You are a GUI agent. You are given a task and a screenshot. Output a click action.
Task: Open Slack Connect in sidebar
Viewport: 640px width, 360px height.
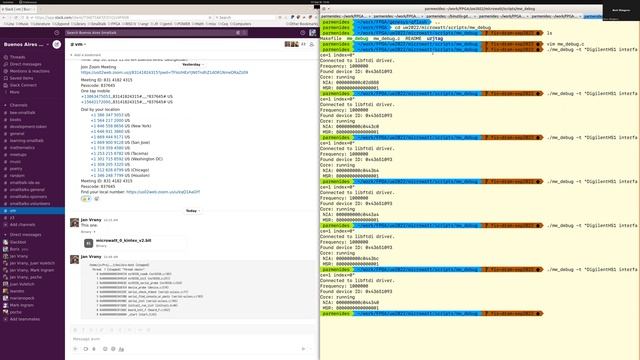pyautogui.click(x=23, y=85)
